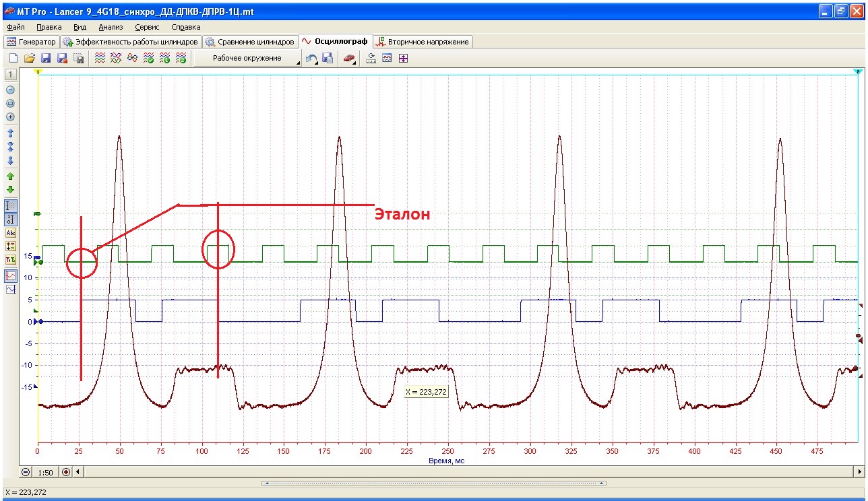868x501 pixels.
Task: Click sidebar zoom out minus icon
Action: (10, 90)
